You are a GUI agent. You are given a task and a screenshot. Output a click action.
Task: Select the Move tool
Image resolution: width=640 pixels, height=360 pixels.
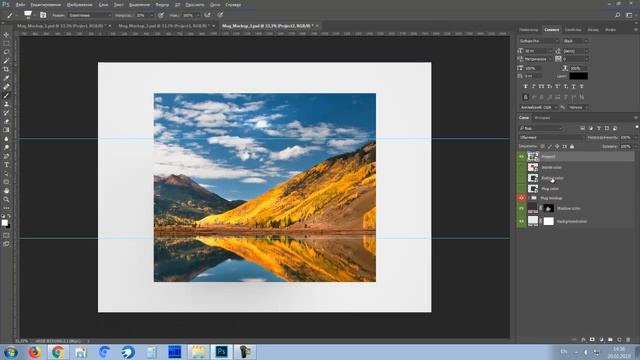coord(6,35)
